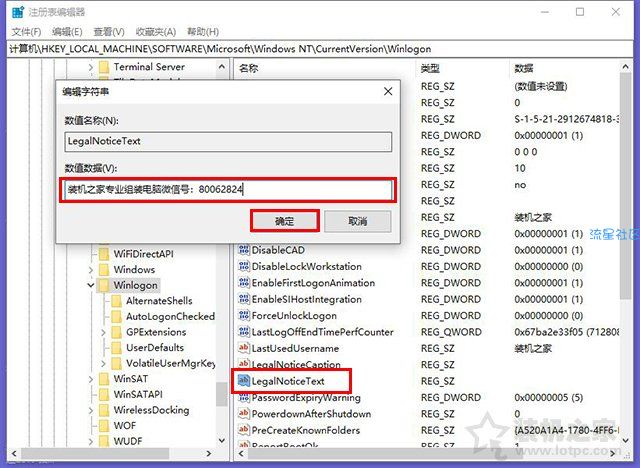
Task: Click the 数值名称 field showing LegalNoticeText
Action: [x=228, y=141]
